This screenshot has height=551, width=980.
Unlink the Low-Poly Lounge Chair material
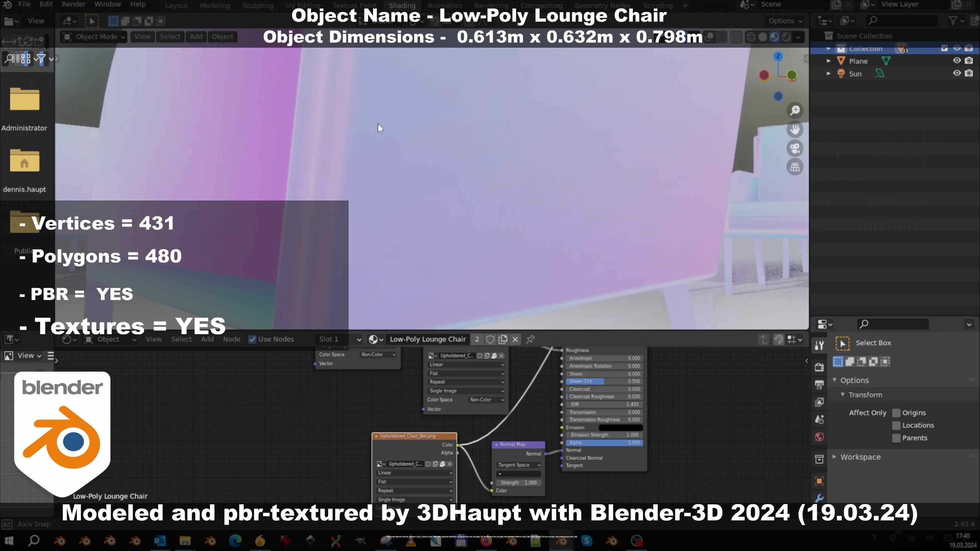(x=515, y=340)
